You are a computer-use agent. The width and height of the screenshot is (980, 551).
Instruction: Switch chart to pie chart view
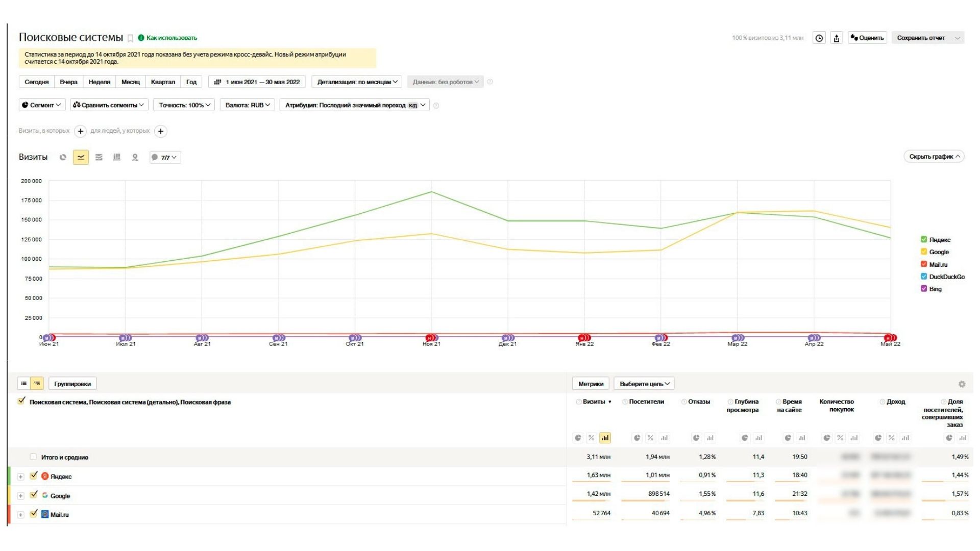click(x=63, y=157)
